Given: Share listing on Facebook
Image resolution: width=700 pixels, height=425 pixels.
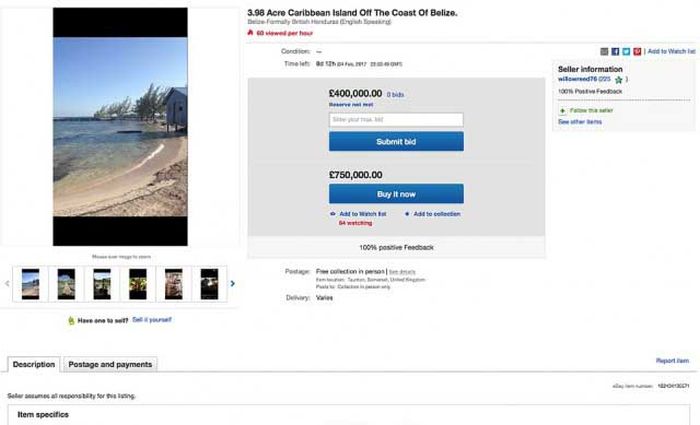Looking at the screenshot, I should 615,51.
